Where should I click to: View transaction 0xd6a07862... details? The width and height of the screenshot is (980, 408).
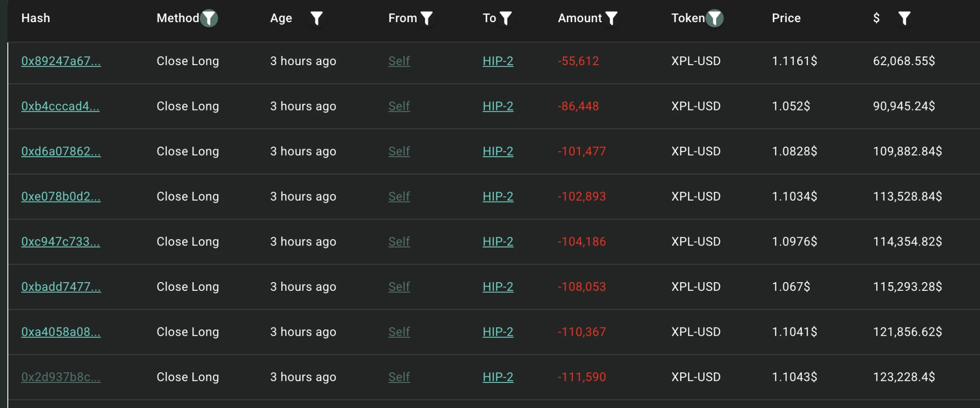[61, 151]
